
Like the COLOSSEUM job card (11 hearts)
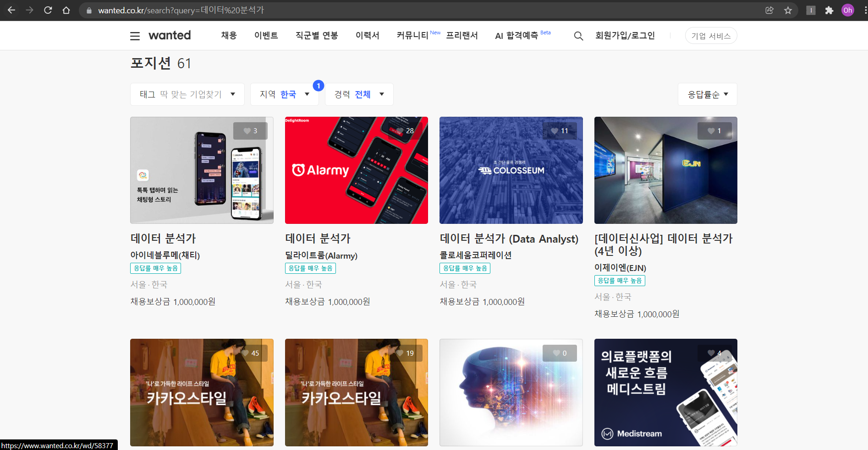tap(560, 131)
